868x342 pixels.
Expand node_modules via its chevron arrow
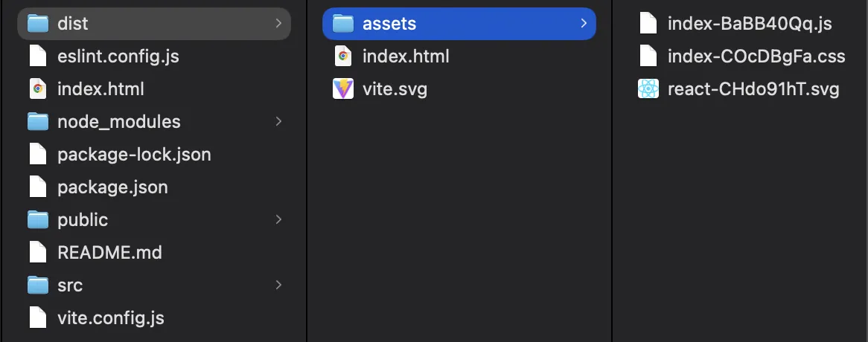pos(278,121)
